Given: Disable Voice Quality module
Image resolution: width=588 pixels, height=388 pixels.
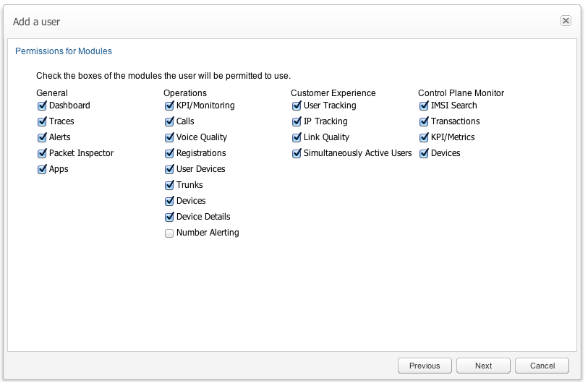Looking at the screenshot, I should (x=169, y=137).
